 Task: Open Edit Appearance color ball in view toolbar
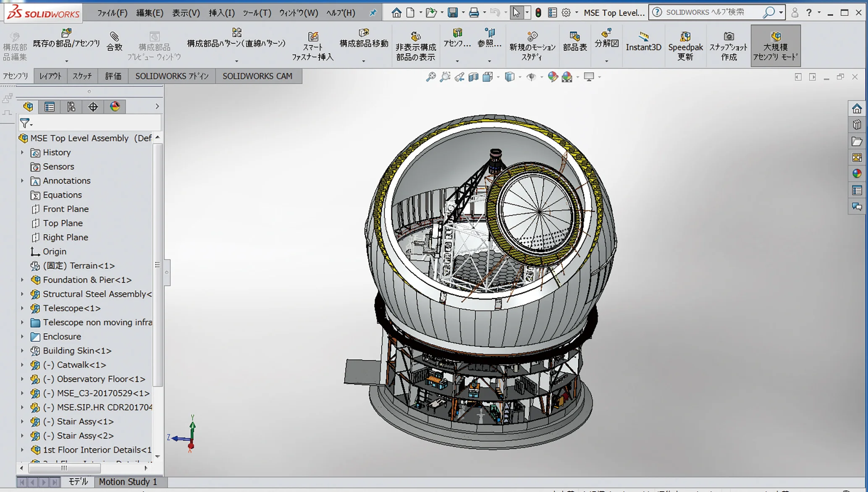click(553, 77)
